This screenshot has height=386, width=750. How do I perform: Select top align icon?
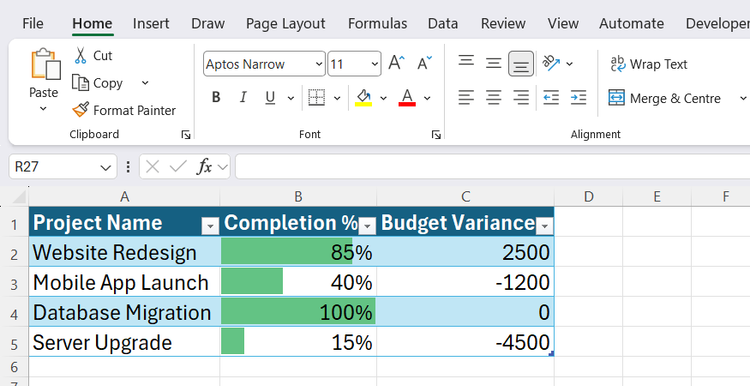pos(466,61)
